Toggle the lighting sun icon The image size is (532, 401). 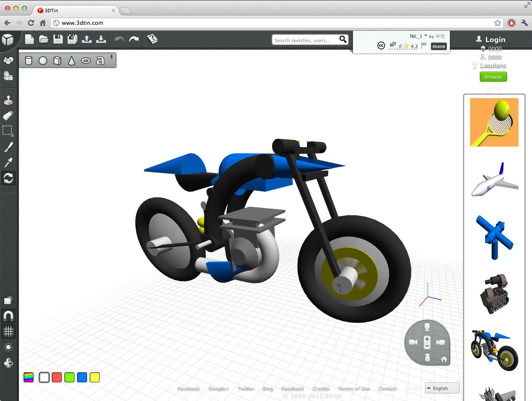8,347
